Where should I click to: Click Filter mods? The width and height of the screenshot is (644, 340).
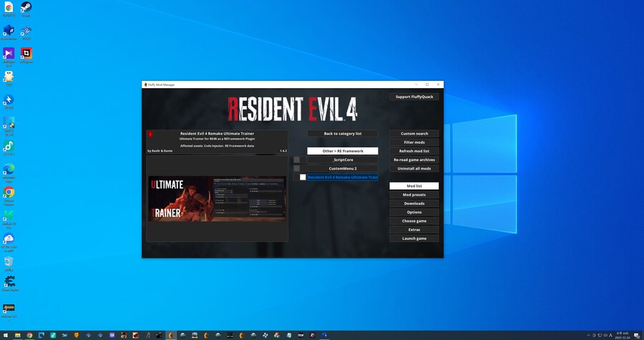pyautogui.click(x=414, y=142)
